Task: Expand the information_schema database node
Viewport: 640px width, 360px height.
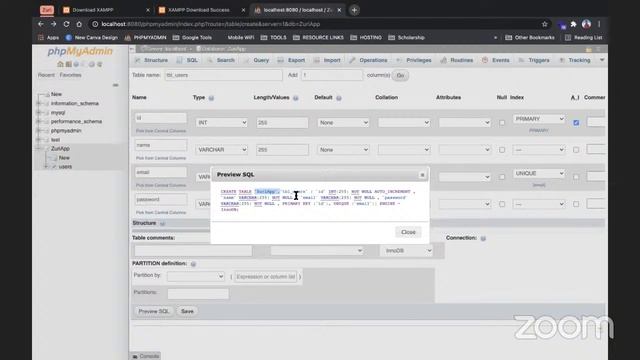Action: coord(39,103)
